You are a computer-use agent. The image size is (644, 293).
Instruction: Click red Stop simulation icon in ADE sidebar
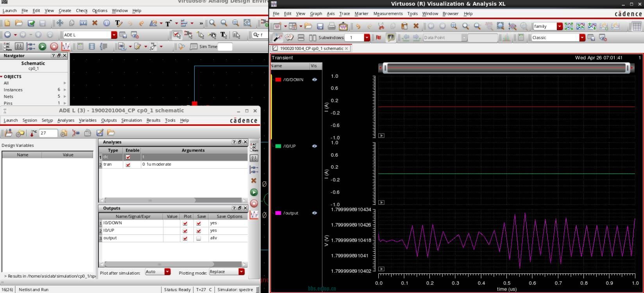pos(254,203)
